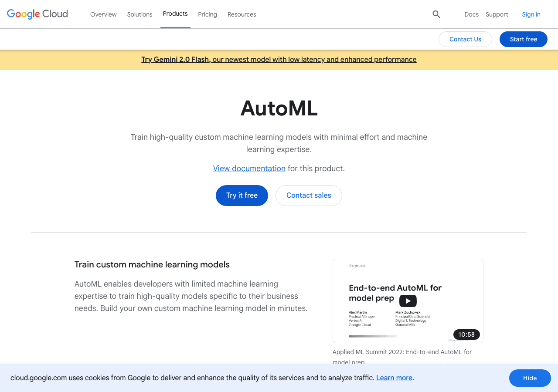The height and width of the screenshot is (392, 558).
Task: Go to the Resources section
Action: pyautogui.click(x=242, y=14)
